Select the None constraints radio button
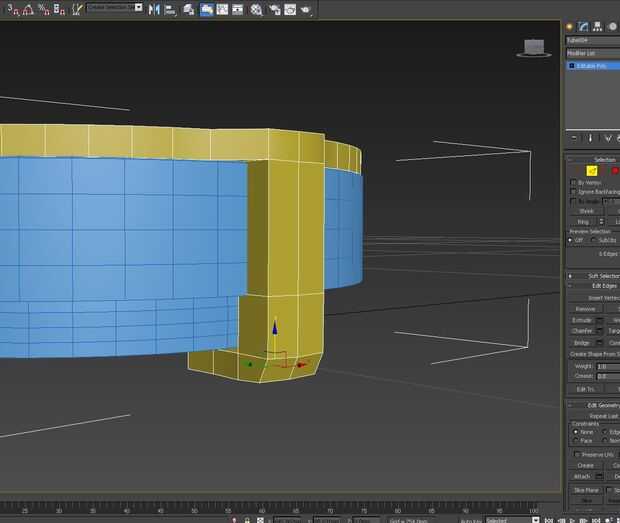620x523 pixels. (x=575, y=432)
